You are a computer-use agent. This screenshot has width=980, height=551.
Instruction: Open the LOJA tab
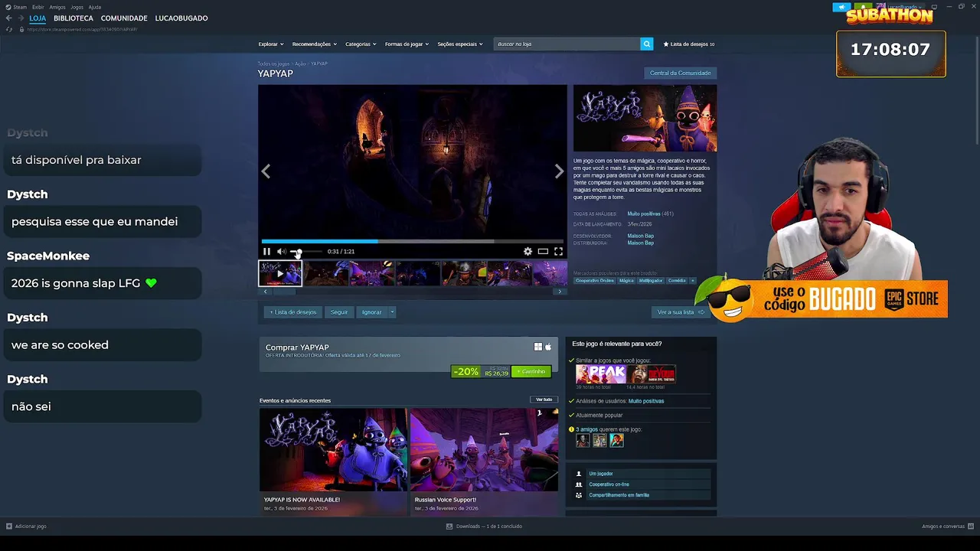[x=38, y=18]
